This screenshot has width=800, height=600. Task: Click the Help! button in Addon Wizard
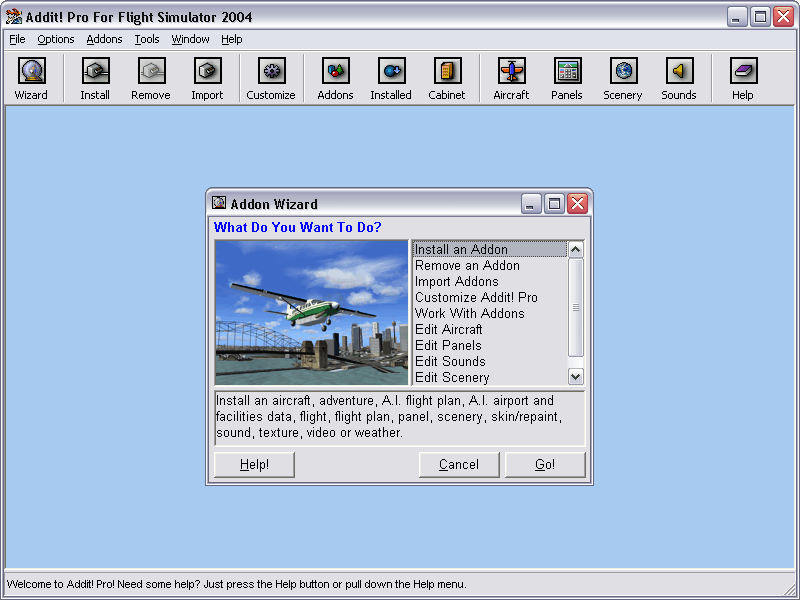pyautogui.click(x=254, y=464)
